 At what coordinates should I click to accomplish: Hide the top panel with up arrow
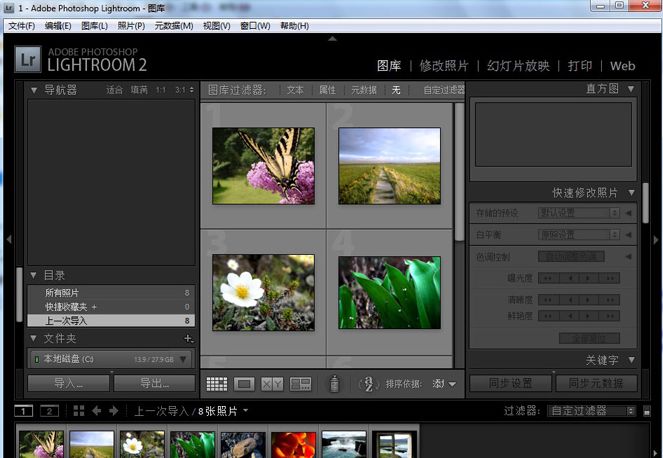click(332, 38)
